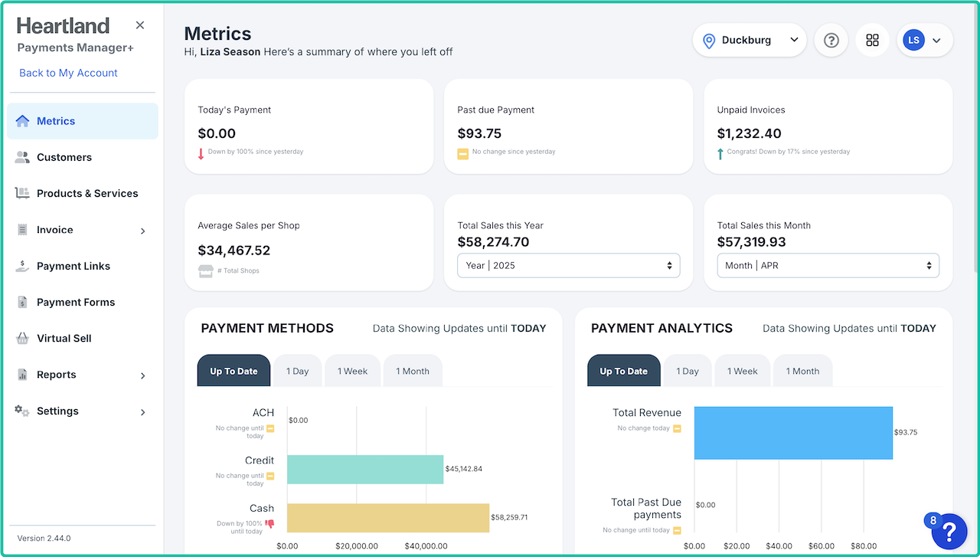Expand the Invoice menu chevron

pos(142,231)
